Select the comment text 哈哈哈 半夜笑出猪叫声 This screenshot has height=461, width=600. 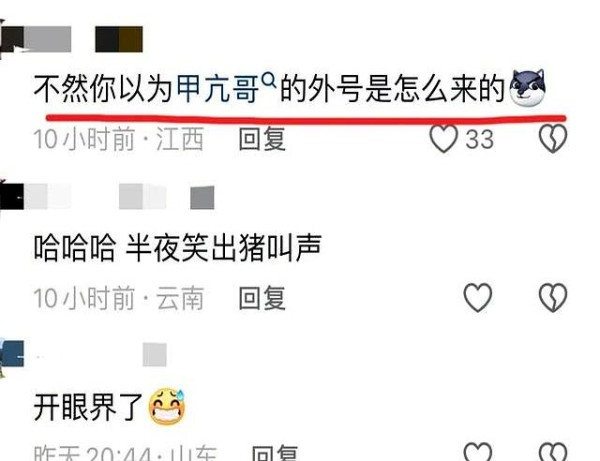pos(178,248)
